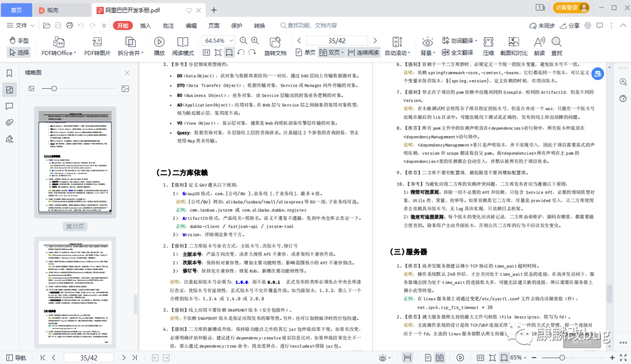Switch to 编辑 ribbon tab
The image size is (631, 364).
click(x=191, y=26)
